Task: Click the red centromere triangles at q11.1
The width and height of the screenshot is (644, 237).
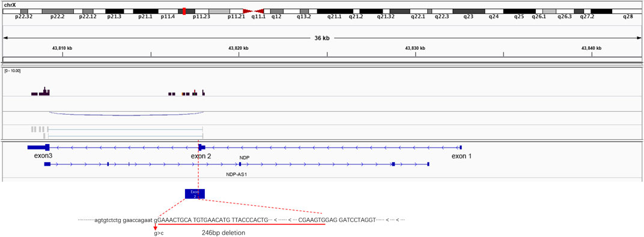Action: (x=254, y=11)
